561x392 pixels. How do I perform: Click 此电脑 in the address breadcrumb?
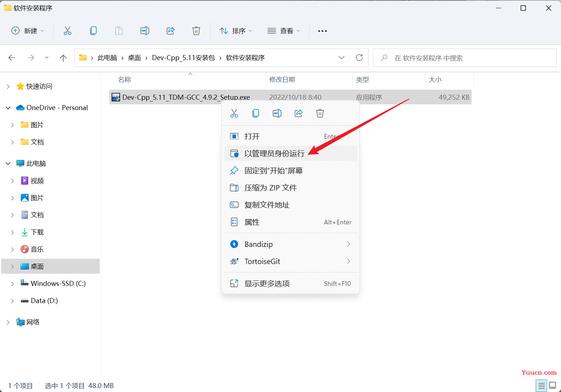click(x=107, y=58)
